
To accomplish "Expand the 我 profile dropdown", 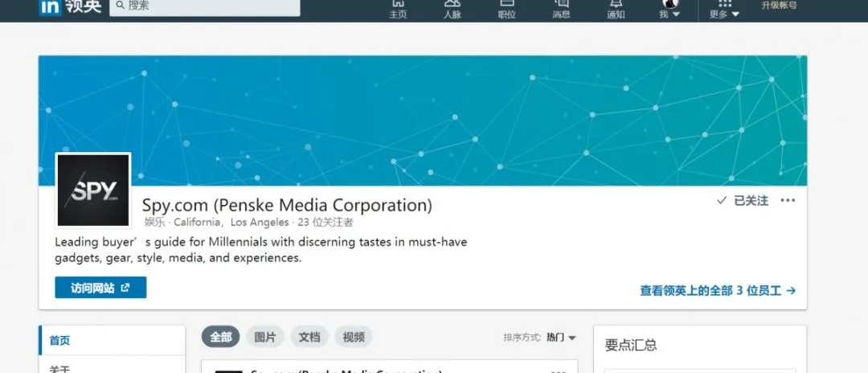I will [669, 10].
